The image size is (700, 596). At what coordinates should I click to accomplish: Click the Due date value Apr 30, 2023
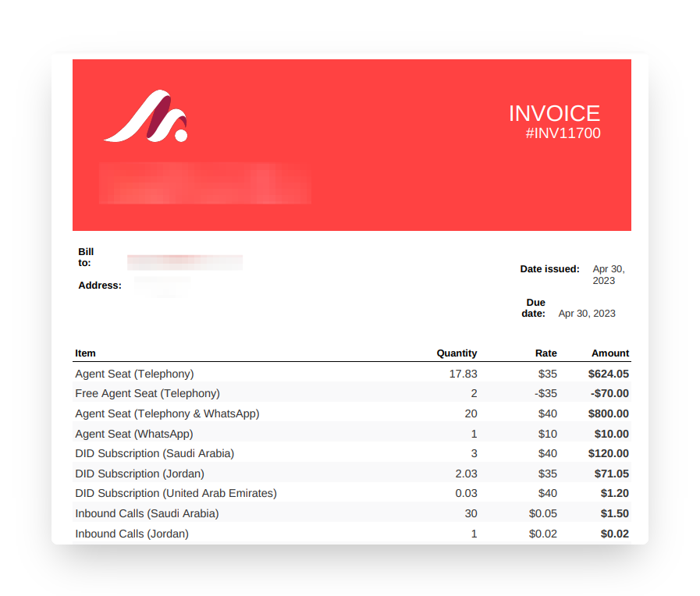click(x=587, y=313)
